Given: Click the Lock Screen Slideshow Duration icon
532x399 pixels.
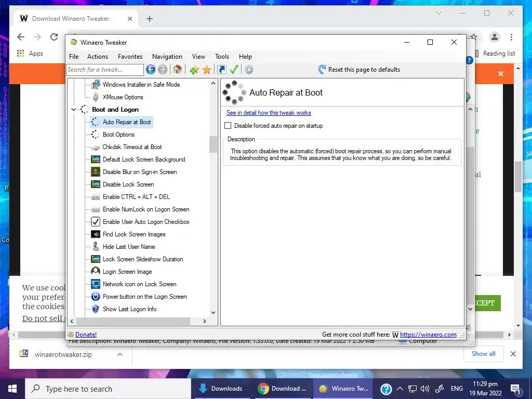Looking at the screenshot, I should 96,259.
